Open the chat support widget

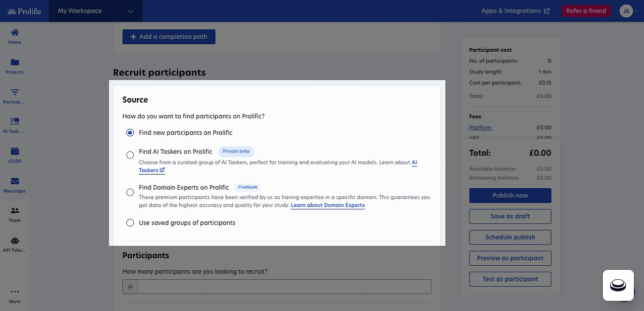point(618,285)
